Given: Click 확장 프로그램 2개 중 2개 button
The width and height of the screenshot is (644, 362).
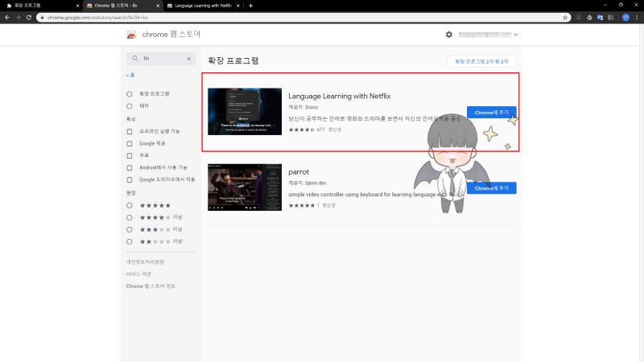Looking at the screenshot, I should click(x=481, y=62).
